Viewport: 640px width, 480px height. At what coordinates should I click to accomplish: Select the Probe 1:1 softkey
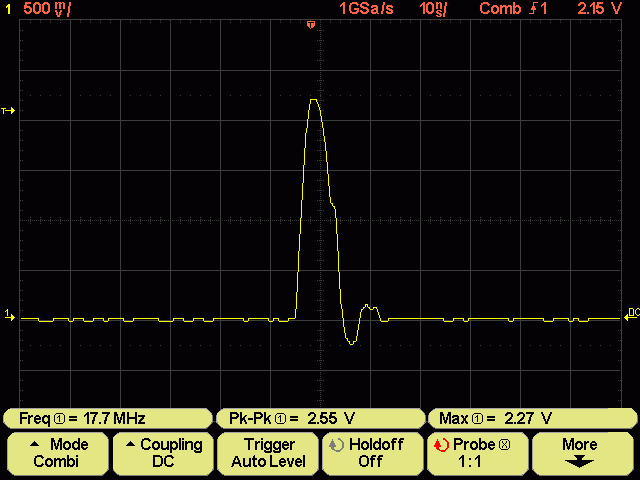(478, 453)
